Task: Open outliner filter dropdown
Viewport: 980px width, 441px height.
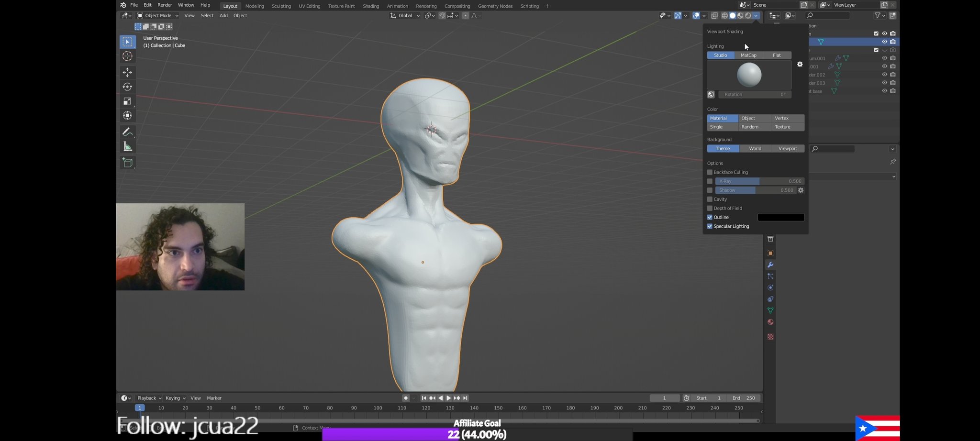Action: 879,16
